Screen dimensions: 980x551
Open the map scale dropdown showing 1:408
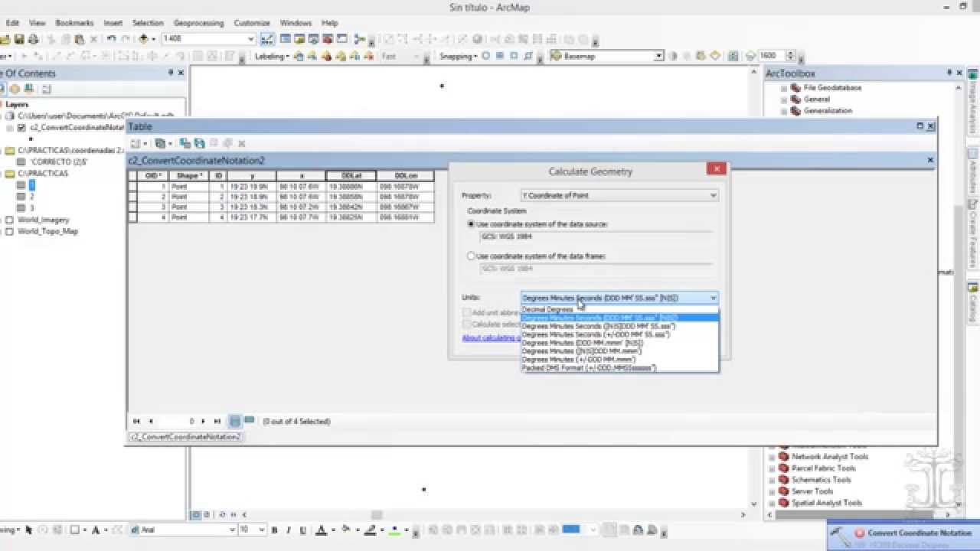(250, 39)
